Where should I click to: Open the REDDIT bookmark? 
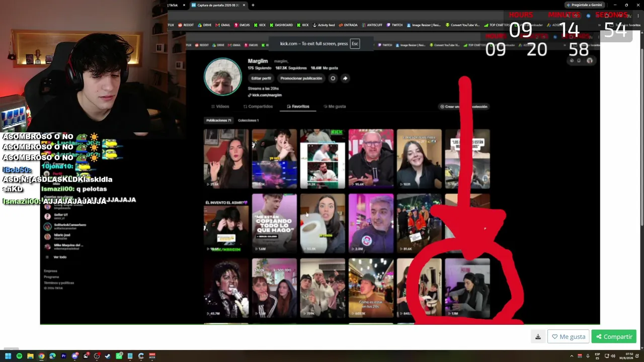(x=186, y=25)
